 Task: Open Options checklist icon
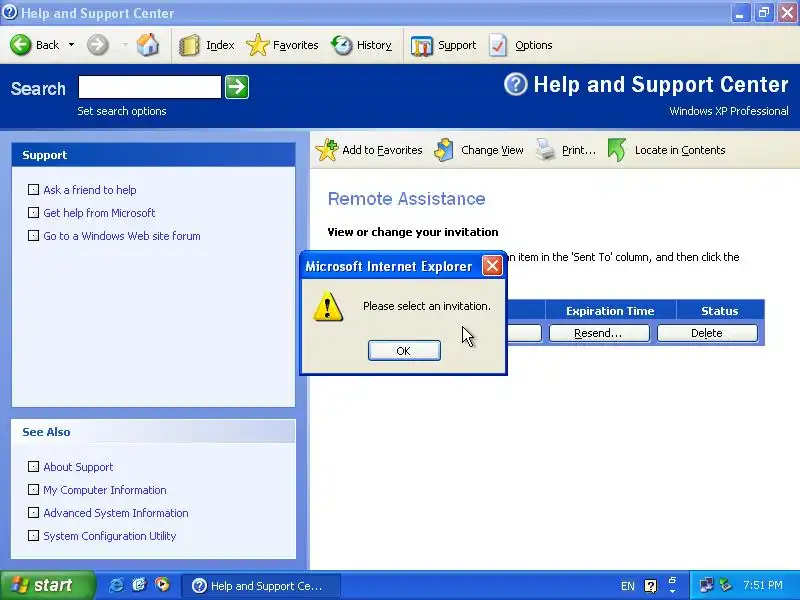click(x=497, y=45)
